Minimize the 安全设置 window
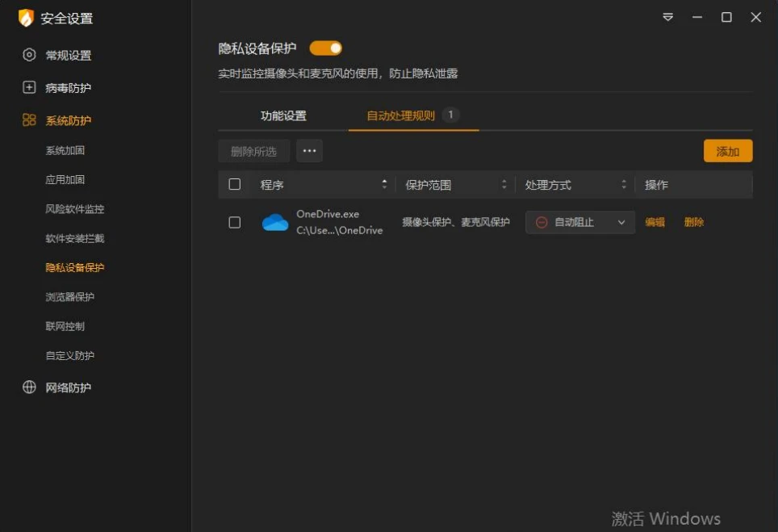Screen dimensions: 778x532 [697, 18]
